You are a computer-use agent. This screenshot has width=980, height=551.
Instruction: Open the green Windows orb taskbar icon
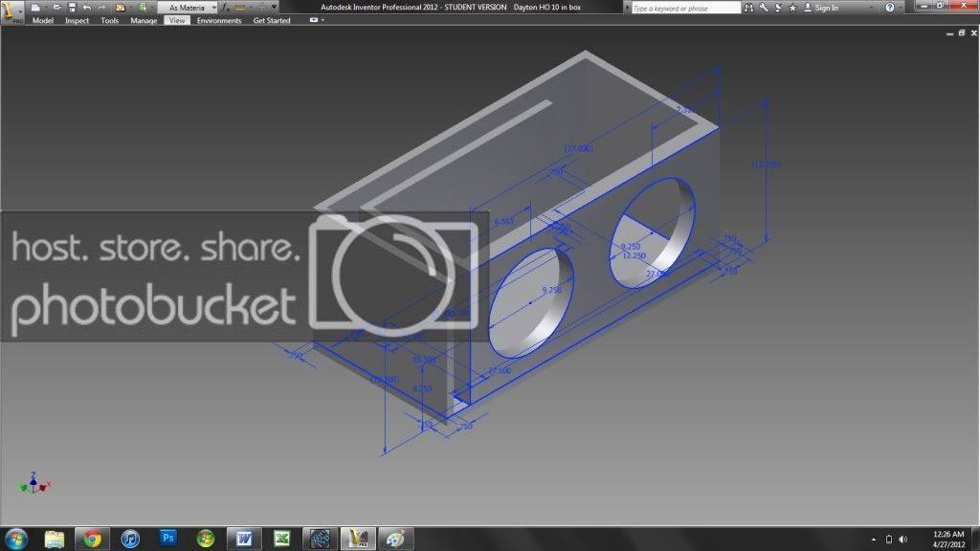[206, 539]
